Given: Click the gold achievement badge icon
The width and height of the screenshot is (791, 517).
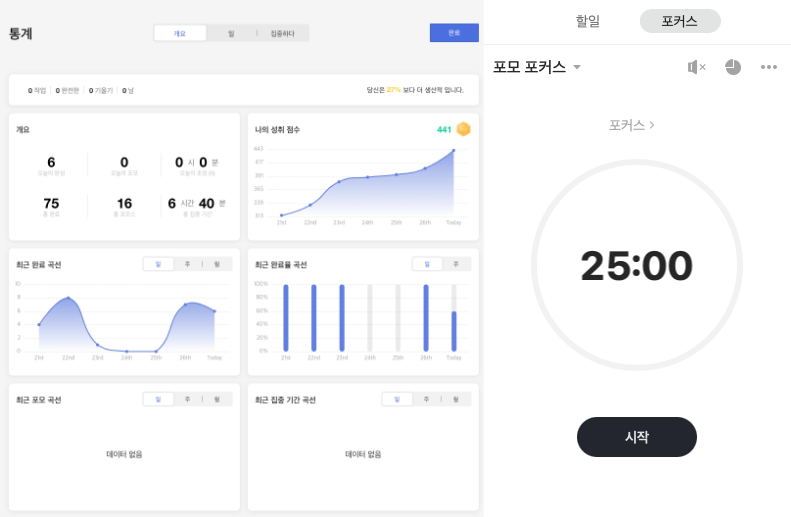Looking at the screenshot, I should pos(463,129).
